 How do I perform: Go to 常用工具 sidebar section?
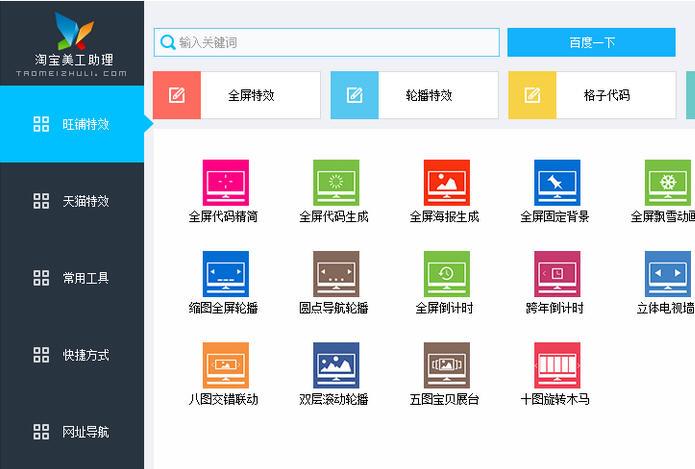[x=72, y=278]
